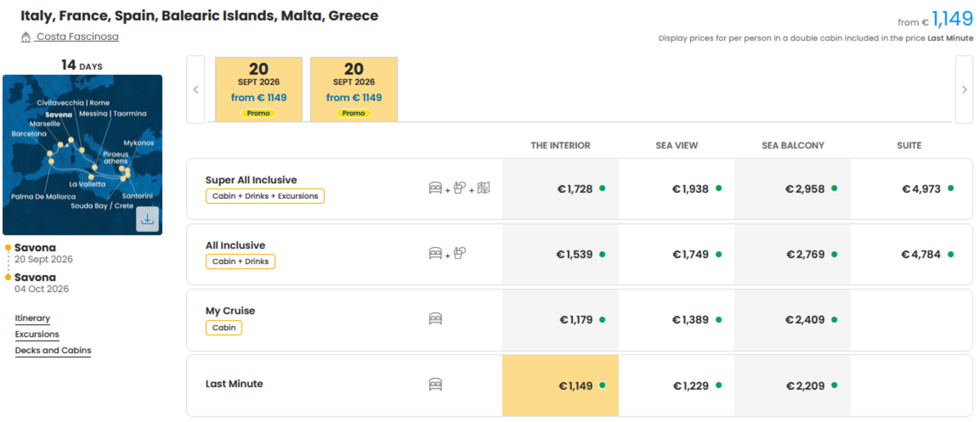The image size is (980, 422).
Task: Click the drinks icon in All Inclusive row
Action: point(459,254)
